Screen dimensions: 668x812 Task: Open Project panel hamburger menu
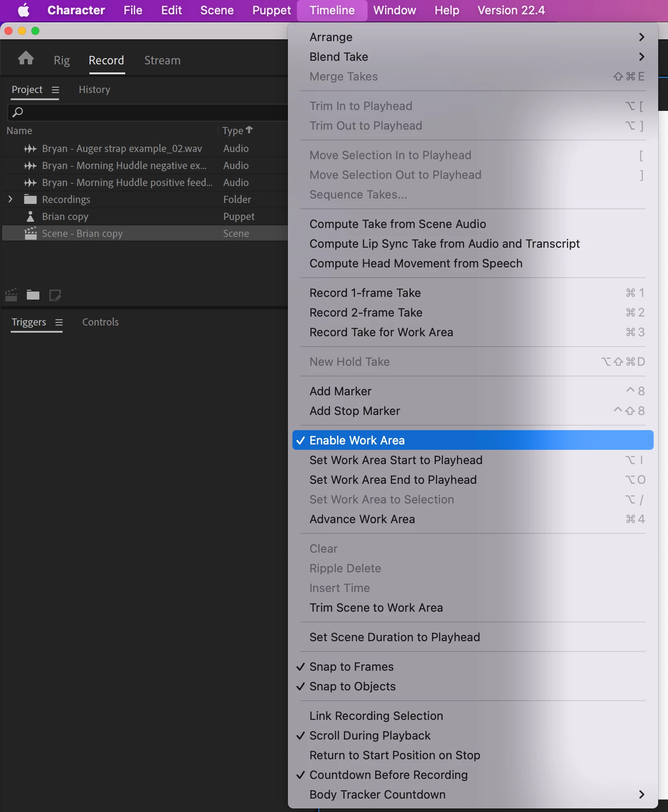(55, 90)
